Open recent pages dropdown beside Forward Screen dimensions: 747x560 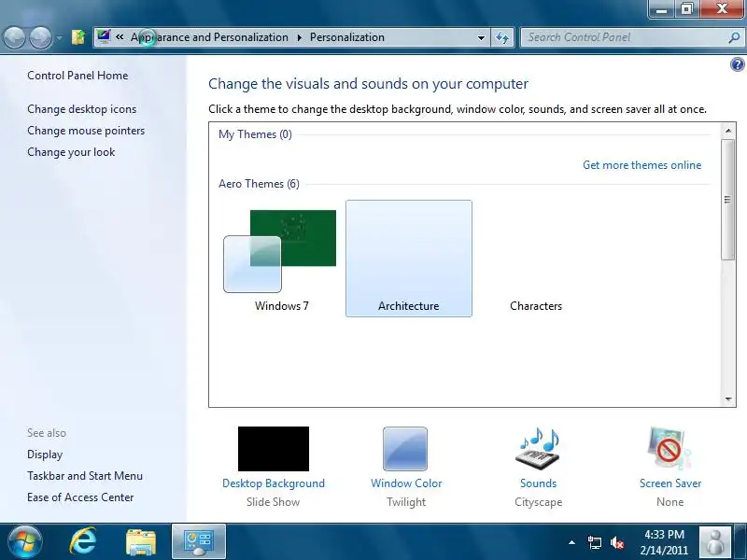(x=59, y=37)
